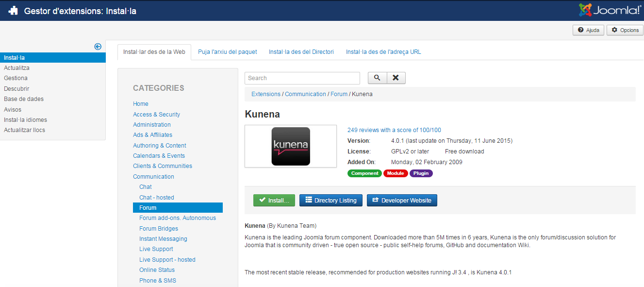The width and height of the screenshot is (644, 287).
Task: Click the Kunena logo thumbnail
Action: click(290, 146)
